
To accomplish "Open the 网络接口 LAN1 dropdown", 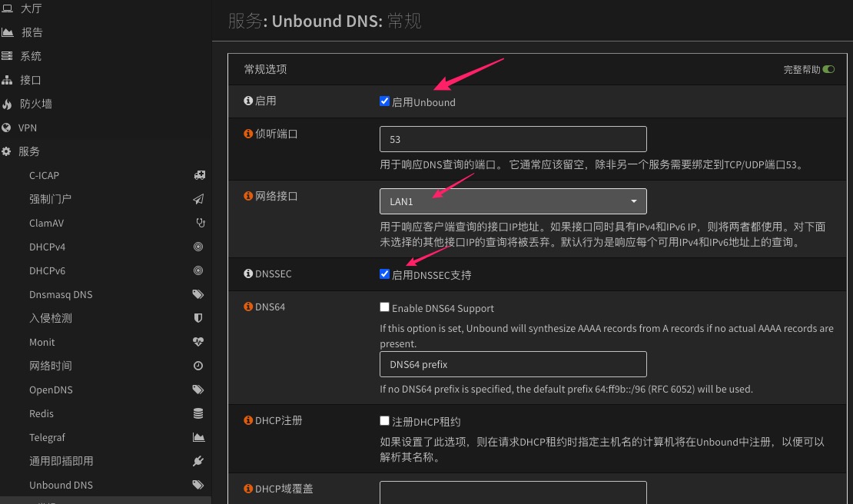I will [x=513, y=201].
